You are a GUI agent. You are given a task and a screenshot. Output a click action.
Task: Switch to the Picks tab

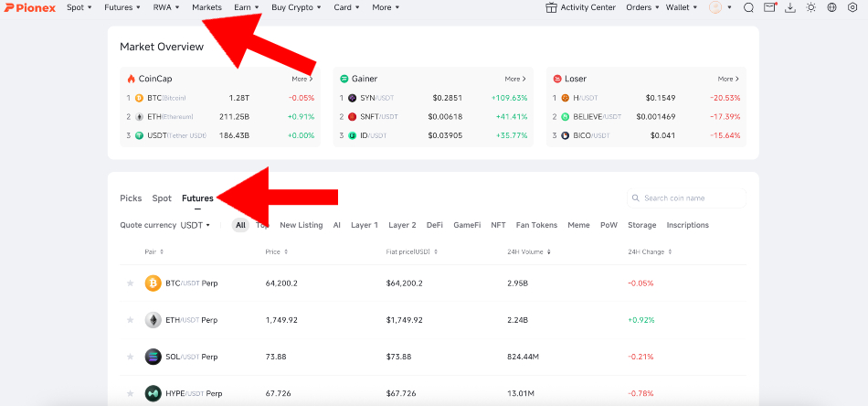pos(131,198)
